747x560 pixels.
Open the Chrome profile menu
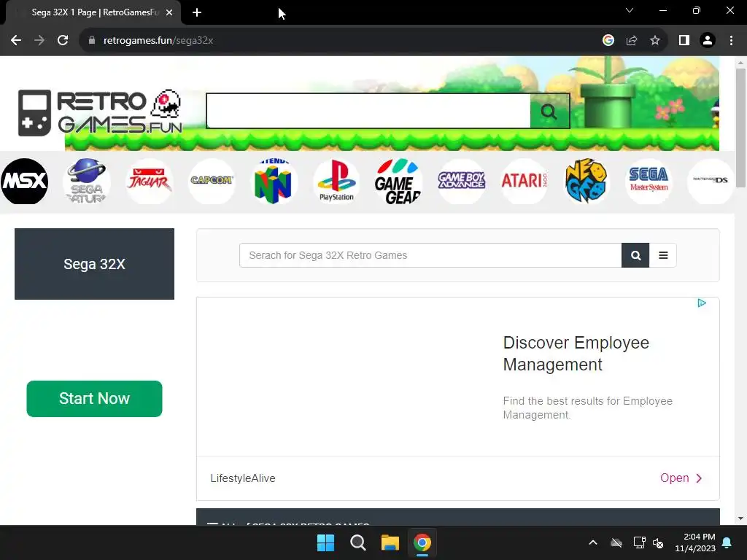pyautogui.click(x=708, y=41)
